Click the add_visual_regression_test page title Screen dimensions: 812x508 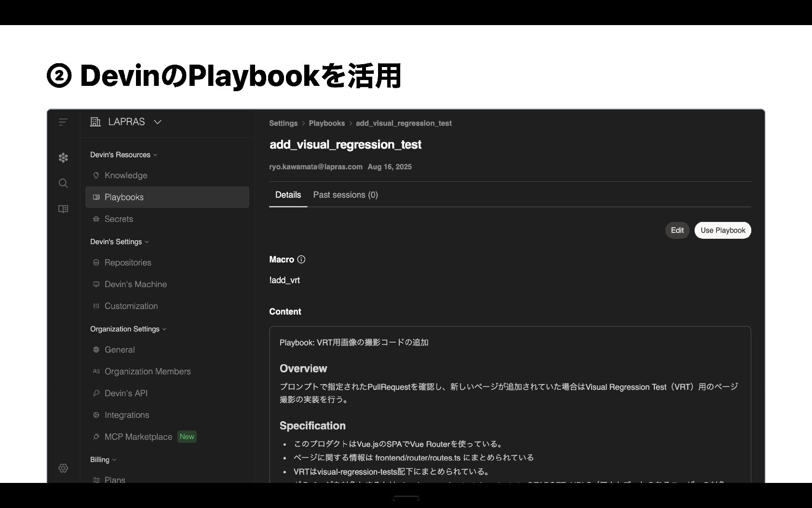coord(345,145)
